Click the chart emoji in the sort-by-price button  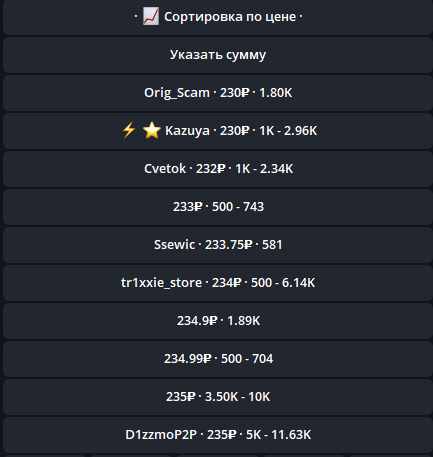[151, 17]
